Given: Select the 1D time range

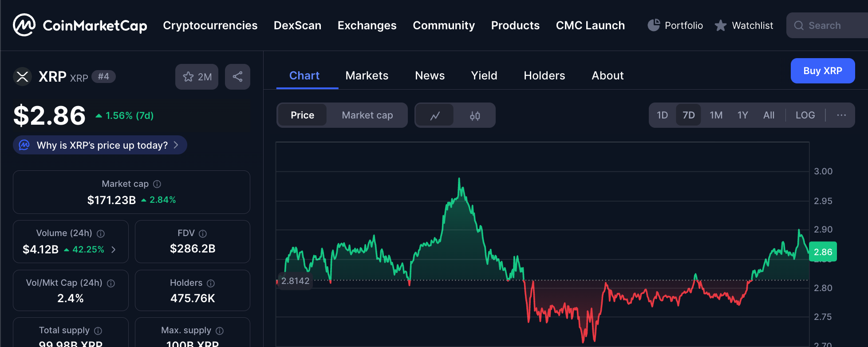Looking at the screenshot, I should [x=662, y=115].
